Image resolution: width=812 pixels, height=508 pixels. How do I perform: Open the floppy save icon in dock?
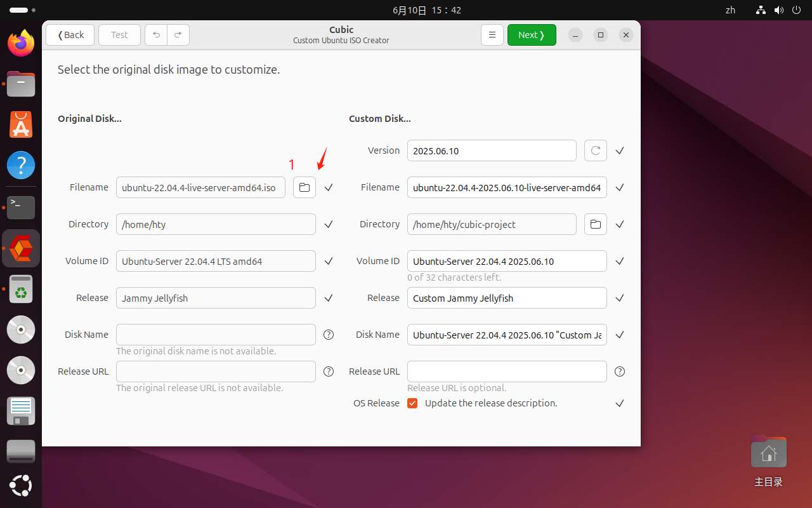coord(21,411)
